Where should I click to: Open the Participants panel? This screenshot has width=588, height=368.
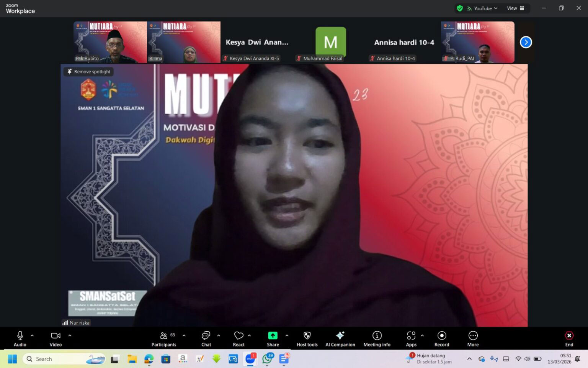(164, 338)
